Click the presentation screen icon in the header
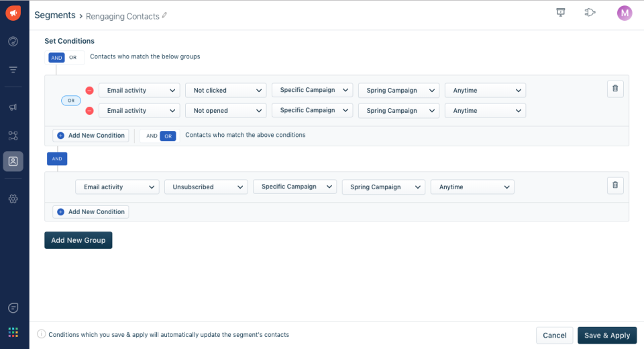Image resolution: width=644 pixels, height=349 pixels. (561, 12)
